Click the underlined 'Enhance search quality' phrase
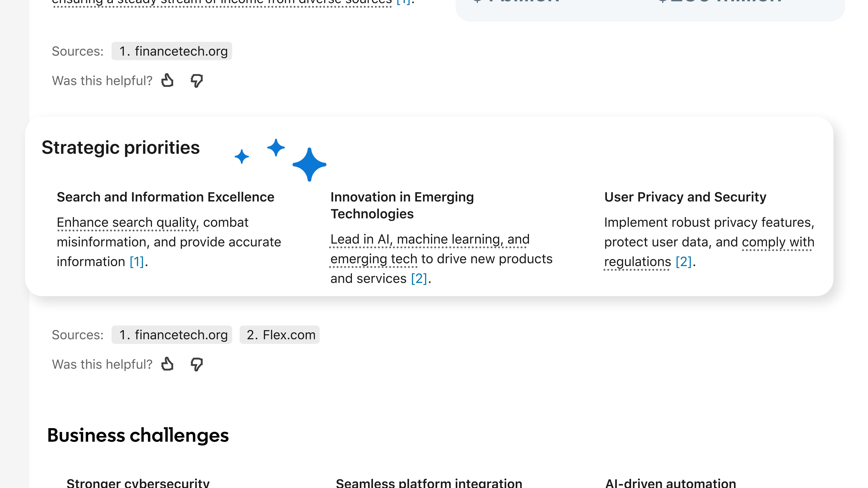 pyautogui.click(x=127, y=223)
